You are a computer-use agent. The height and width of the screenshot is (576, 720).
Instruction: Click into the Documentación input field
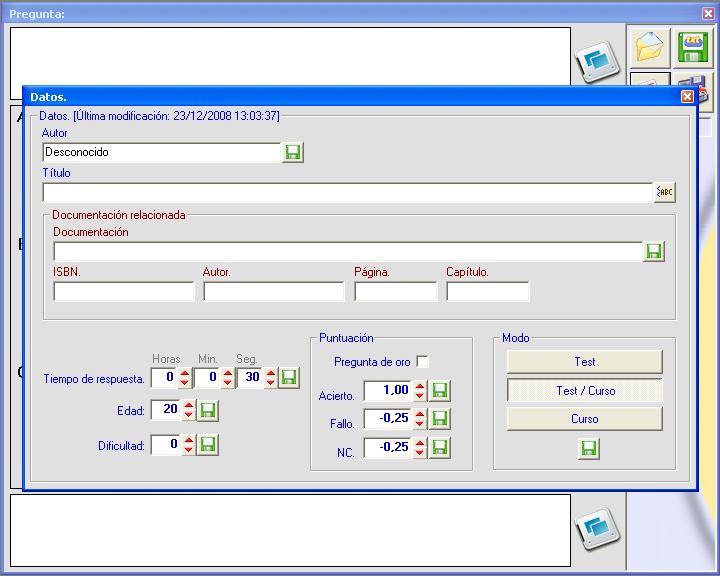click(348, 251)
